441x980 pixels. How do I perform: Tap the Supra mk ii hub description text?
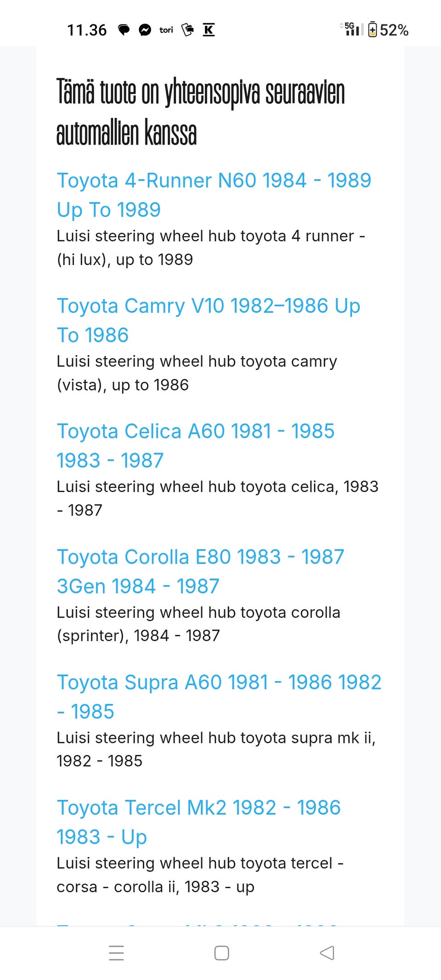click(216, 749)
